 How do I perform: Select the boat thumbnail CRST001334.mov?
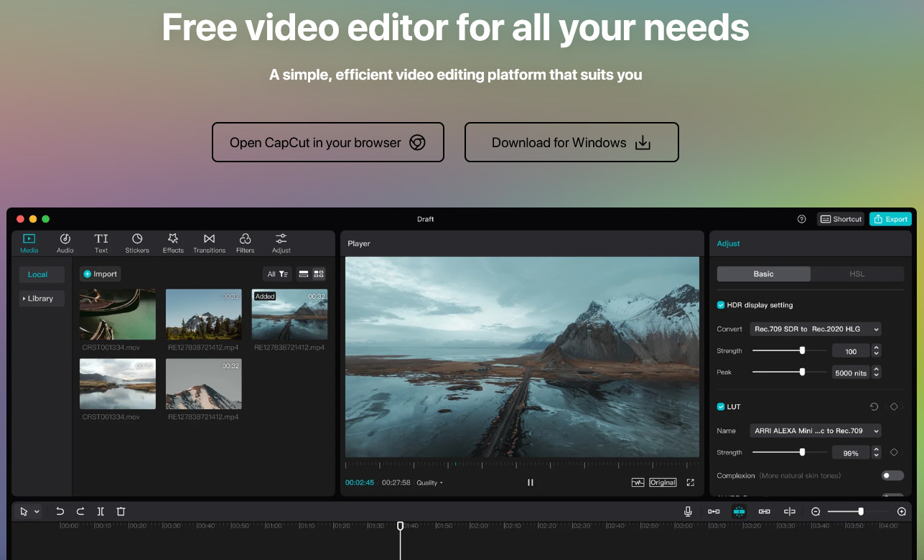pyautogui.click(x=118, y=314)
